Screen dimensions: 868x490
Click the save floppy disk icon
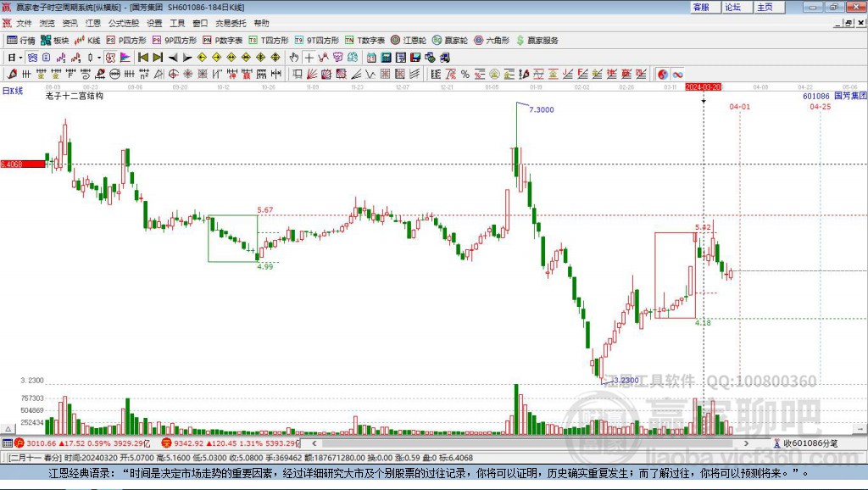(415, 58)
